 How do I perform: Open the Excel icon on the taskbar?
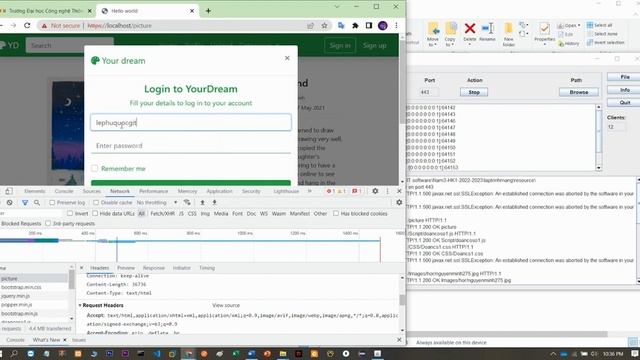point(236,353)
